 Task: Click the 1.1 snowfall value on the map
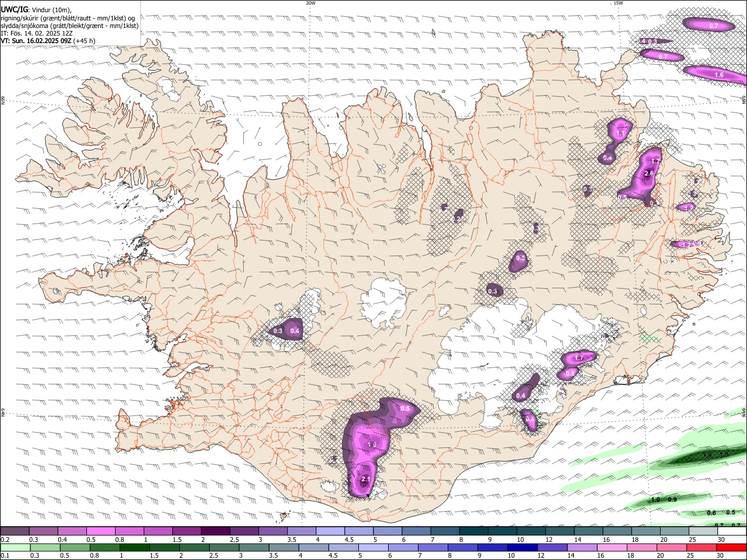(620, 134)
